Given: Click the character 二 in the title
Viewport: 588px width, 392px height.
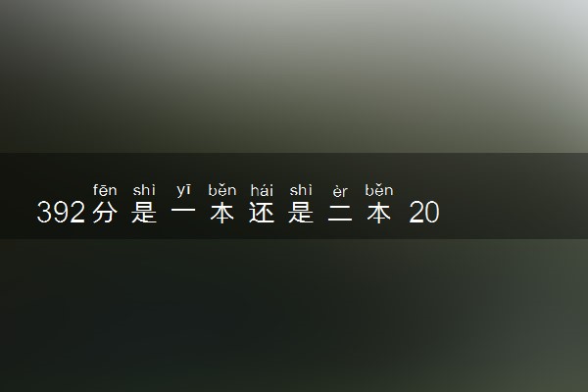Looking at the screenshot, I should point(340,213).
